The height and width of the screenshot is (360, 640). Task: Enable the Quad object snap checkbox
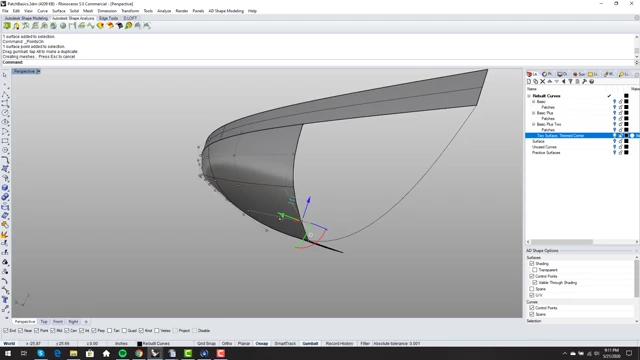pos(125,331)
